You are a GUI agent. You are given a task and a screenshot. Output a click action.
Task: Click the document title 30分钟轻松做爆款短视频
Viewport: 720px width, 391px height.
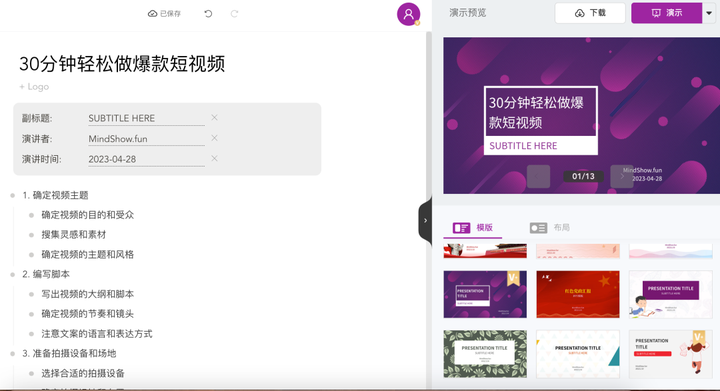(122, 64)
